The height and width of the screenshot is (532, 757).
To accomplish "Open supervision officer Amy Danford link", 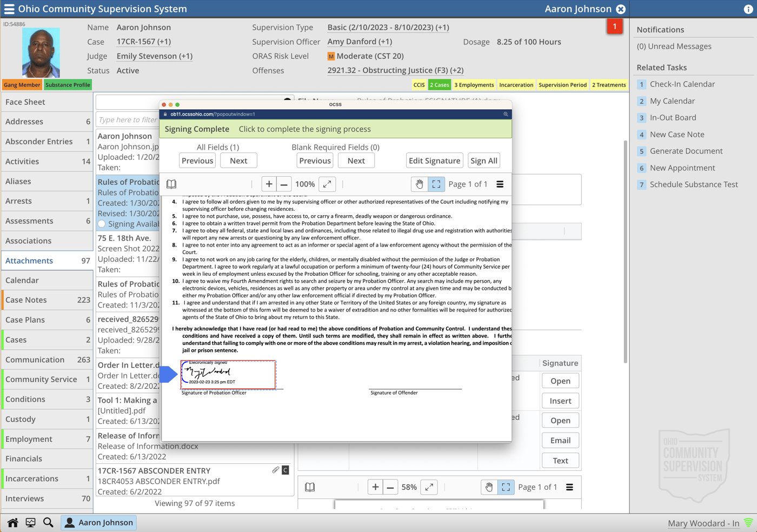I will point(360,42).
